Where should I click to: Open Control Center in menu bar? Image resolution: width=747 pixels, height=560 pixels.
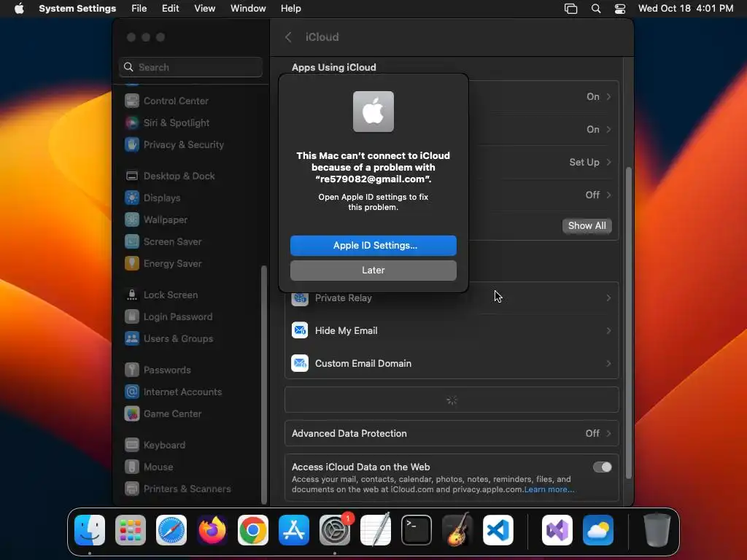click(x=620, y=9)
